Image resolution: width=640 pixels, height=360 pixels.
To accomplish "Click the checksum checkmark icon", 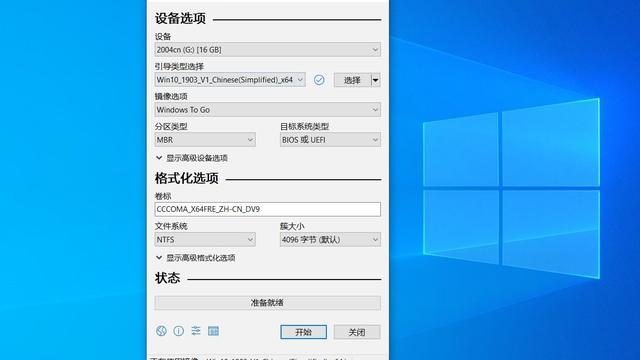I will click(319, 80).
